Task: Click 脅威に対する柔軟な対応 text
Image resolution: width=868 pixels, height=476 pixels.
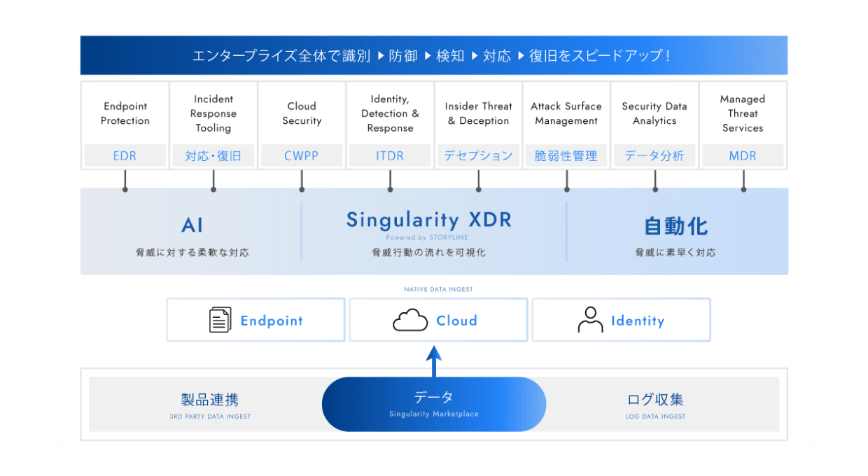Action: (x=192, y=252)
